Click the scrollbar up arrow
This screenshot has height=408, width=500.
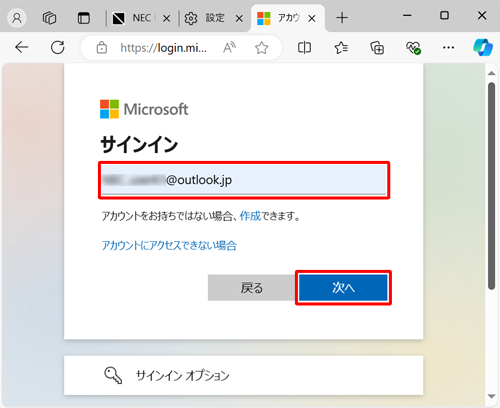tap(491, 73)
